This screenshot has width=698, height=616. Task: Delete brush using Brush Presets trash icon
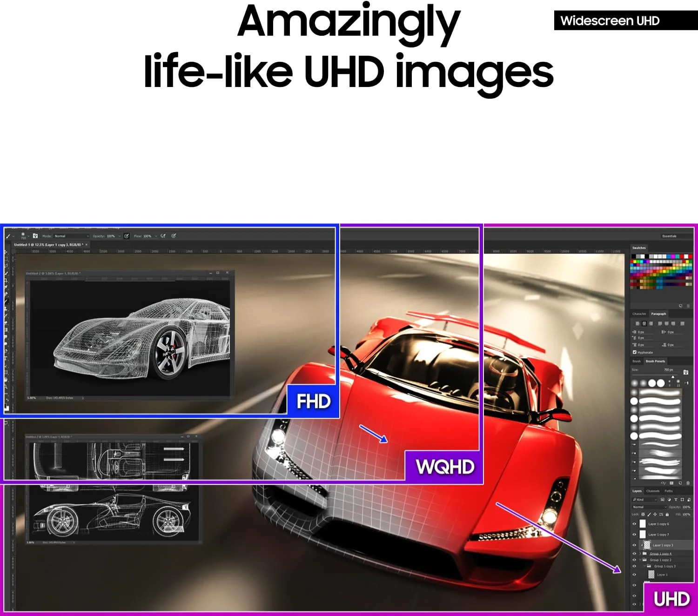(688, 483)
